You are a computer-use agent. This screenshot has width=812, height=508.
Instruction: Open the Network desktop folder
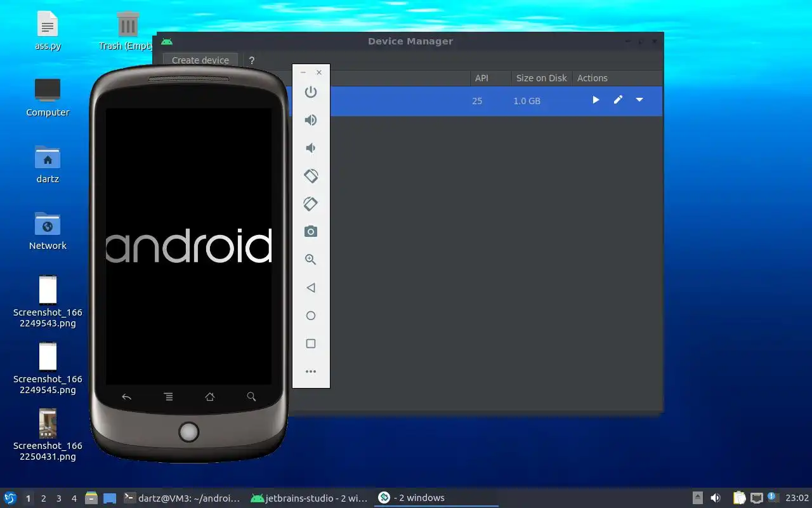tap(48, 231)
